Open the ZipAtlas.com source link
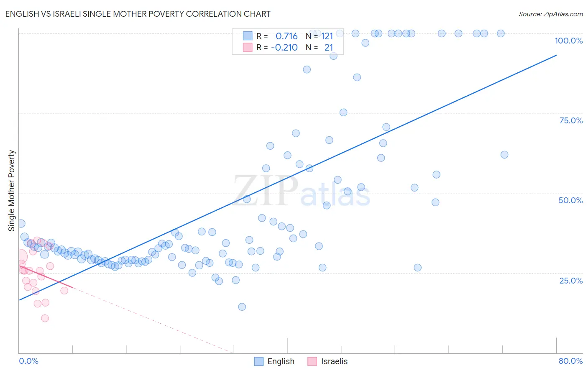 551,14
